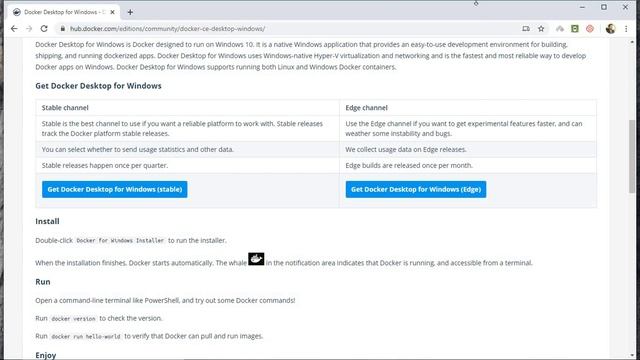Screen dimensions: 640x360
Task: Open the Chrome profile avatar
Action: pyautogui.click(x=611, y=29)
